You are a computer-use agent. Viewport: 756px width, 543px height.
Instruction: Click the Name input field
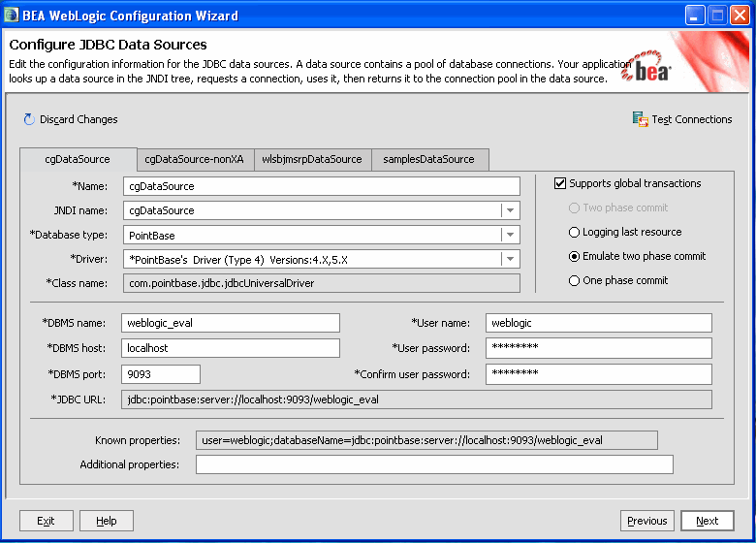pos(322,186)
